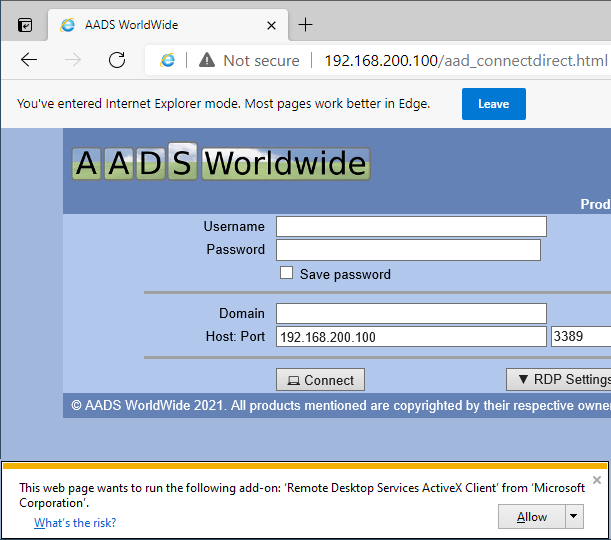611x540 pixels.
Task: Open the tab actions menu icon
Action: pyautogui.click(x=25, y=25)
